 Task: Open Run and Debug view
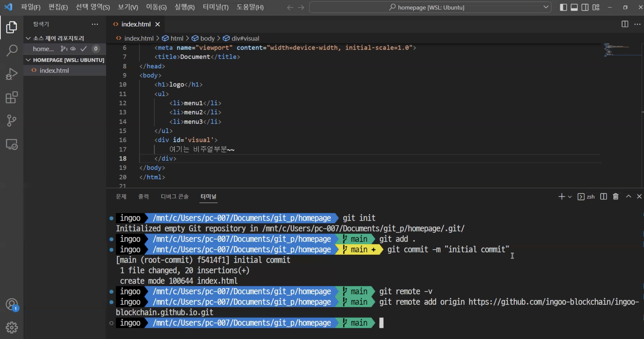click(12, 74)
